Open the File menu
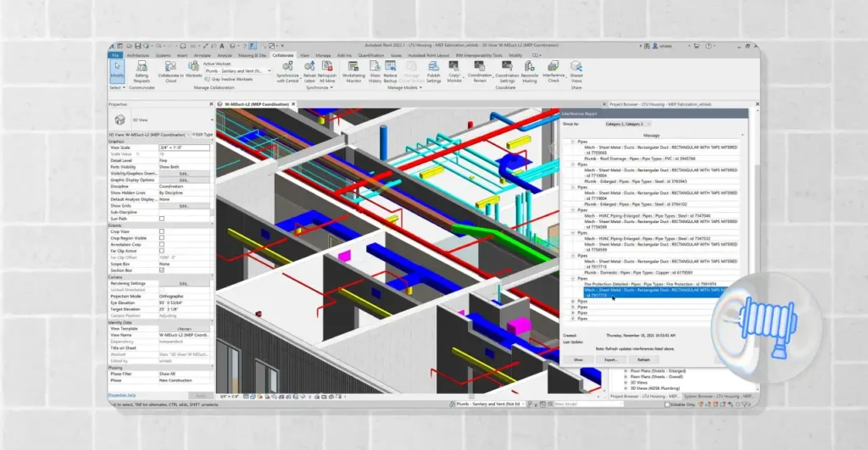Viewport: 868px width, 450px height. tap(115, 55)
